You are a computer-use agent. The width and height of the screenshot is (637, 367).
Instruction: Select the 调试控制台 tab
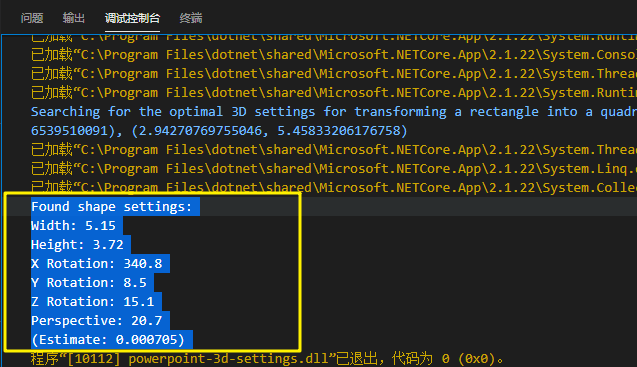132,18
